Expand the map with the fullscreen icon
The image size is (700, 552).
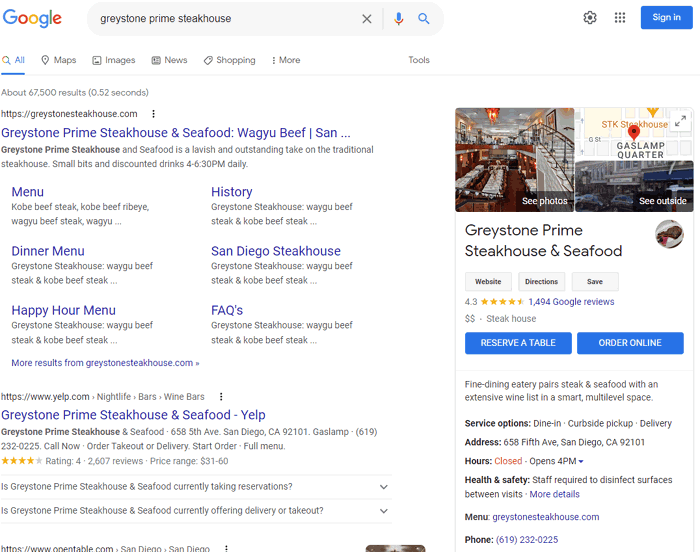point(680,121)
